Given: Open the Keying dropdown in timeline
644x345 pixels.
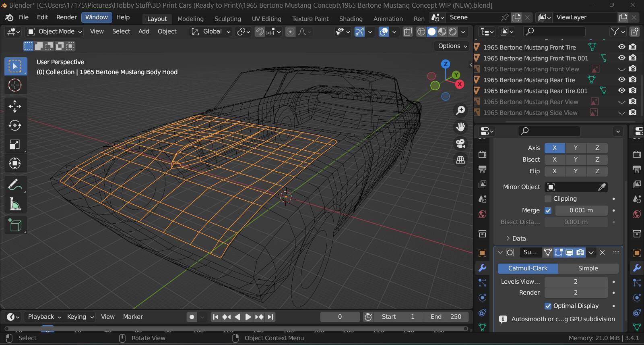Looking at the screenshot, I should (80, 317).
